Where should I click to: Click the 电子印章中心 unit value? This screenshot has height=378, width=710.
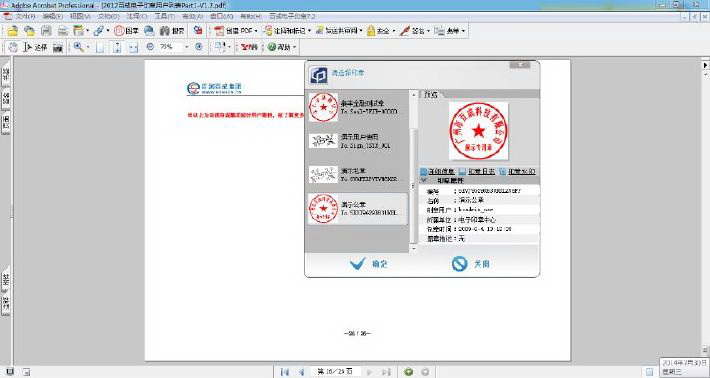pos(477,220)
